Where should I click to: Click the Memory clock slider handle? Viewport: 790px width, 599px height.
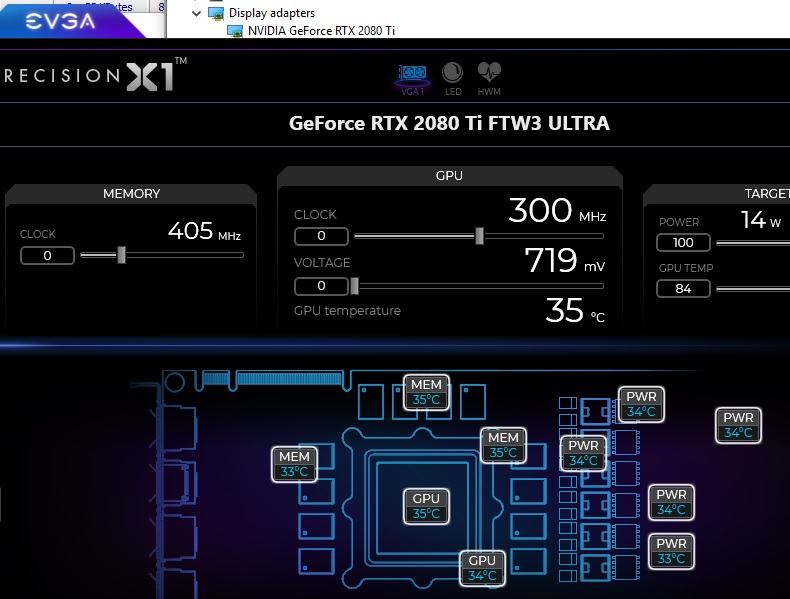(121, 255)
